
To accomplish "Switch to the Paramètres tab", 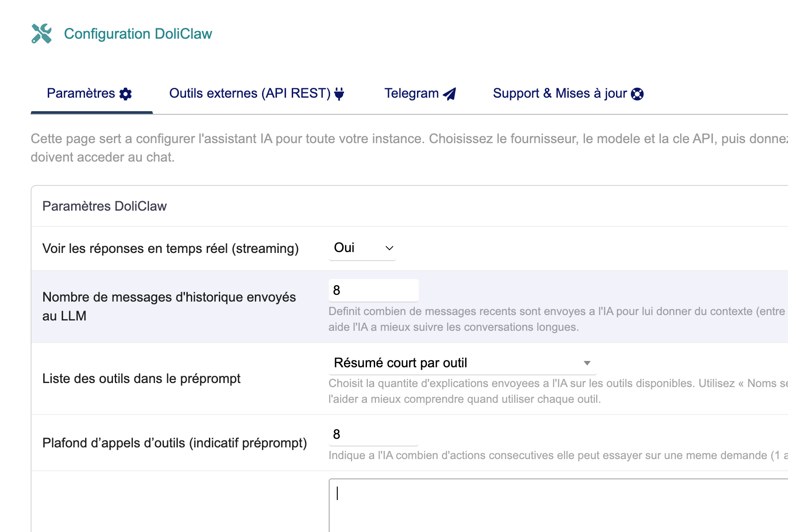I will click(81, 94).
